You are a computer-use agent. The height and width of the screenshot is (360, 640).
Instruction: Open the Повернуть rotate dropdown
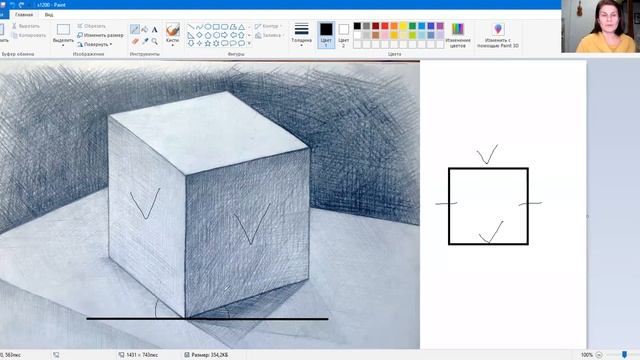[x=95, y=44]
